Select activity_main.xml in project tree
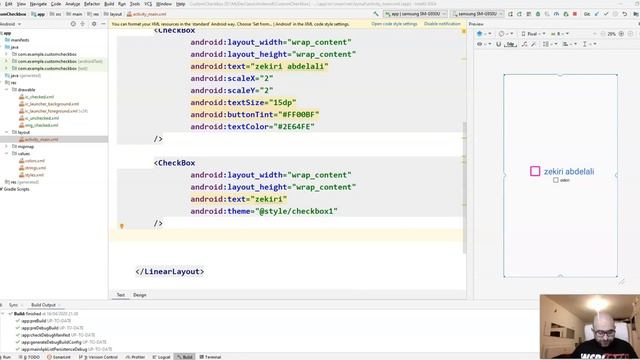The image size is (640, 360). tap(38, 140)
